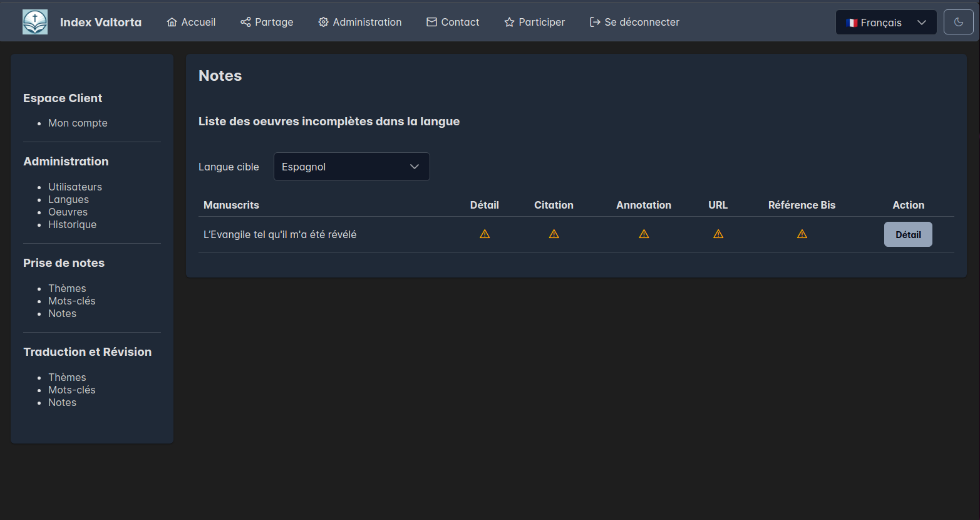Open the Français language selector
Screen dimensions: 980x520
click(885, 23)
